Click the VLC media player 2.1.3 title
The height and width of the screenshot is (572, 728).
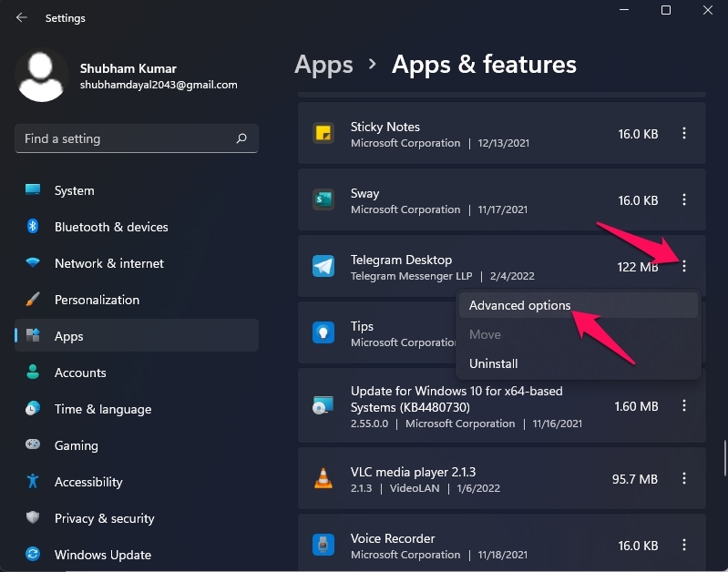pyautogui.click(x=414, y=472)
